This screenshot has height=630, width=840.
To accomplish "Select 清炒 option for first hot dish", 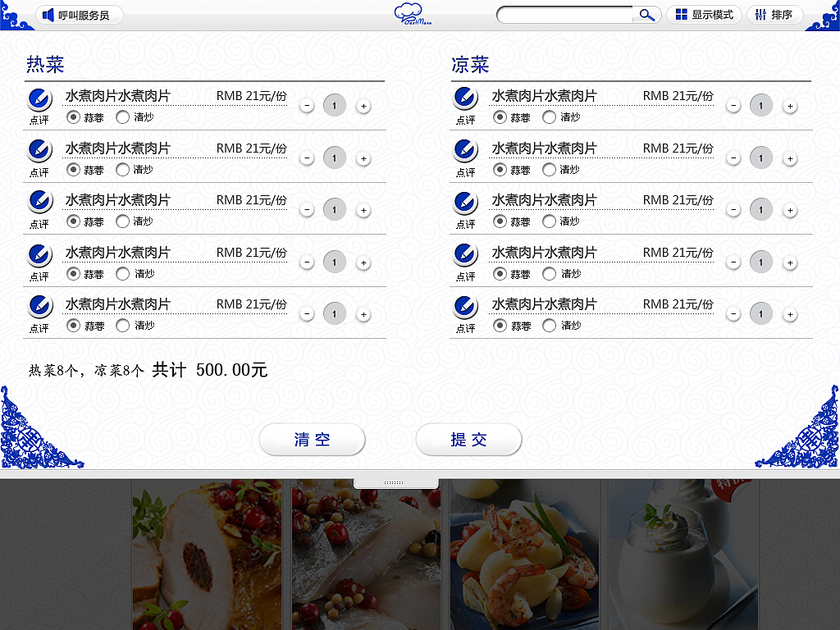I will click(123, 117).
